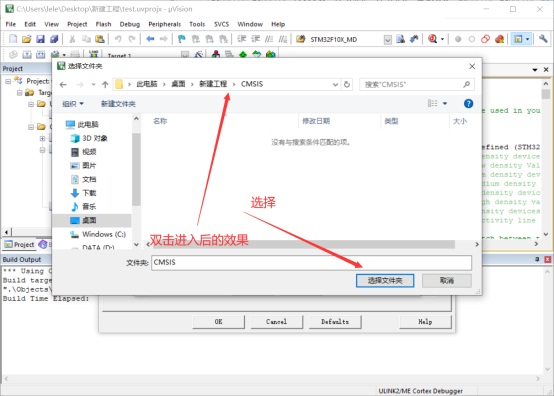Screen dimensions: 554x396
Task: Start the debug session magnifier icon
Action: 432,39
